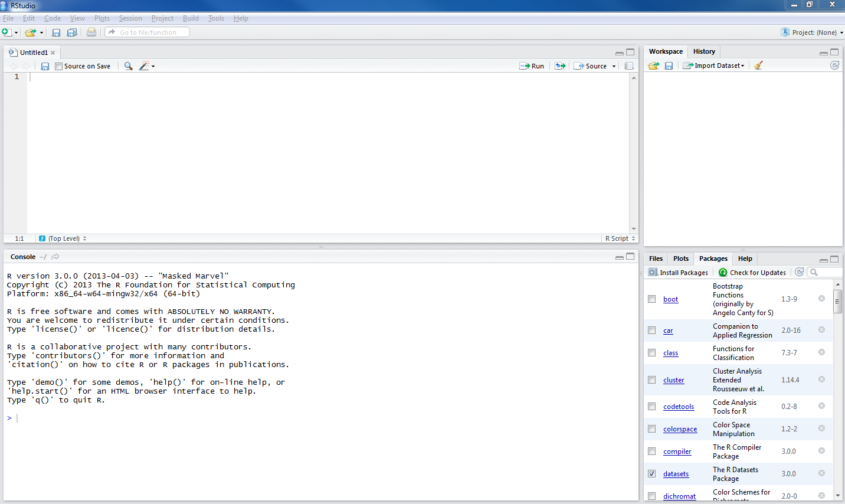845x504 pixels.
Task: Check the cluster package checkbox
Action: pos(651,379)
